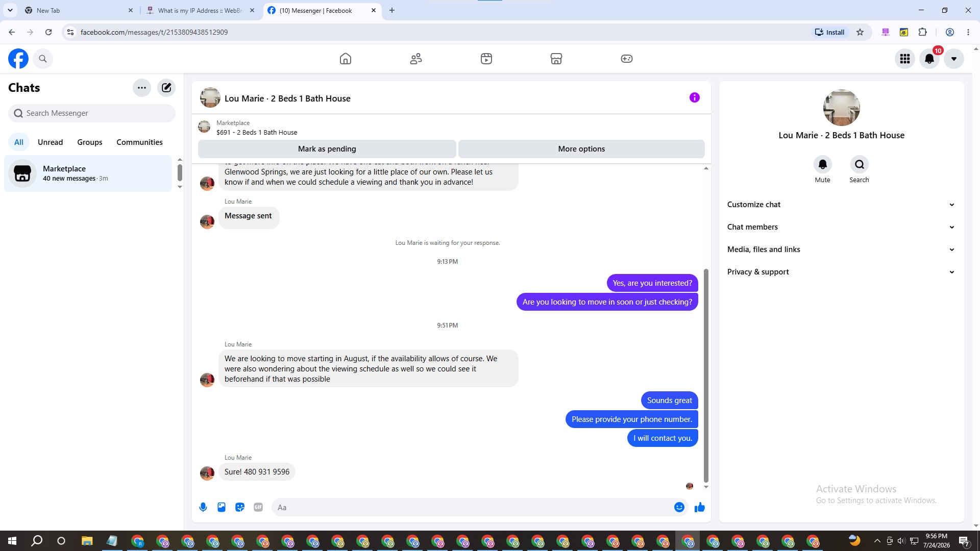The height and width of the screenshot is (551, 980).
Task: Click the address bar URL
Action: 154,32
